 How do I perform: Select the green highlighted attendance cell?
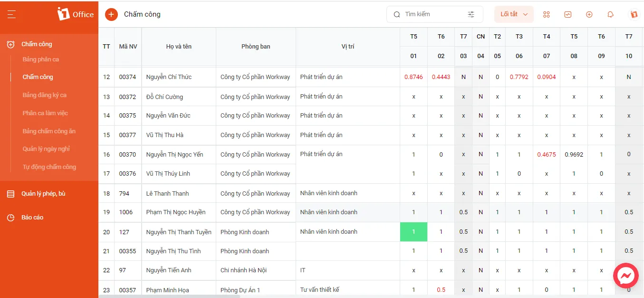(x=413, y=232)
